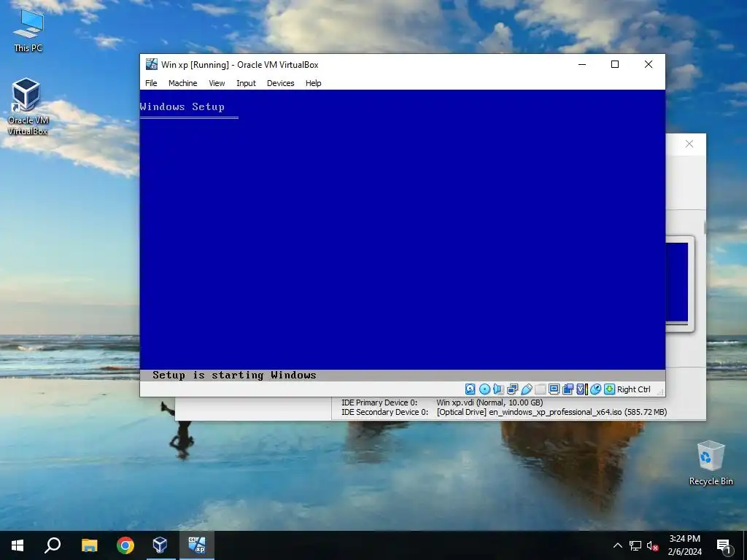Open the View menu
747x560 pixels.
click(x=217, y=83)
